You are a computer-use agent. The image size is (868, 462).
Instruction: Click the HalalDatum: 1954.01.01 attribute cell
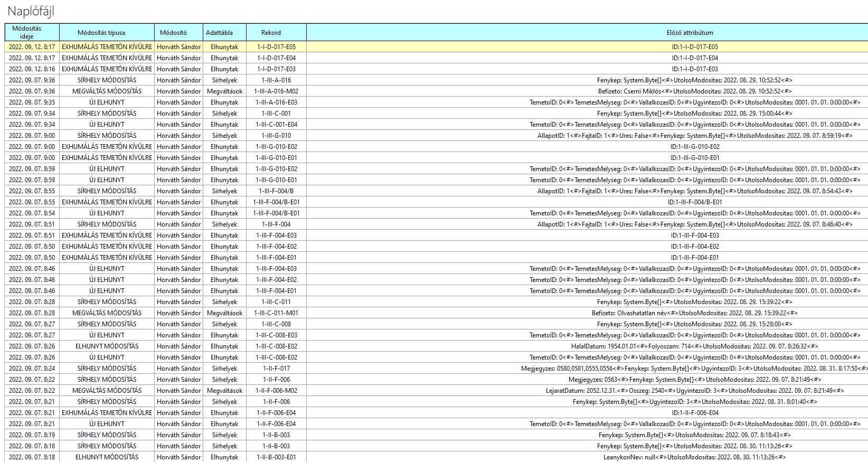pyautogui.click(x=694, y=346)
